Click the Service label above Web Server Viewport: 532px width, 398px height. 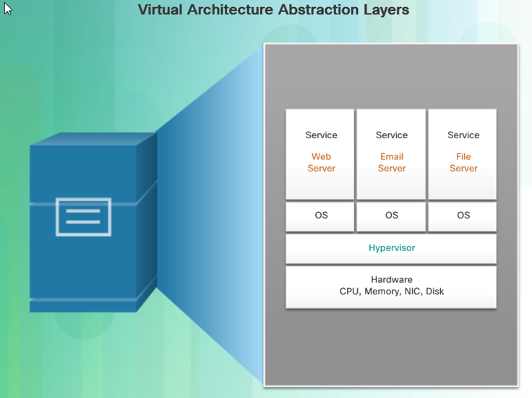(322, 135)
